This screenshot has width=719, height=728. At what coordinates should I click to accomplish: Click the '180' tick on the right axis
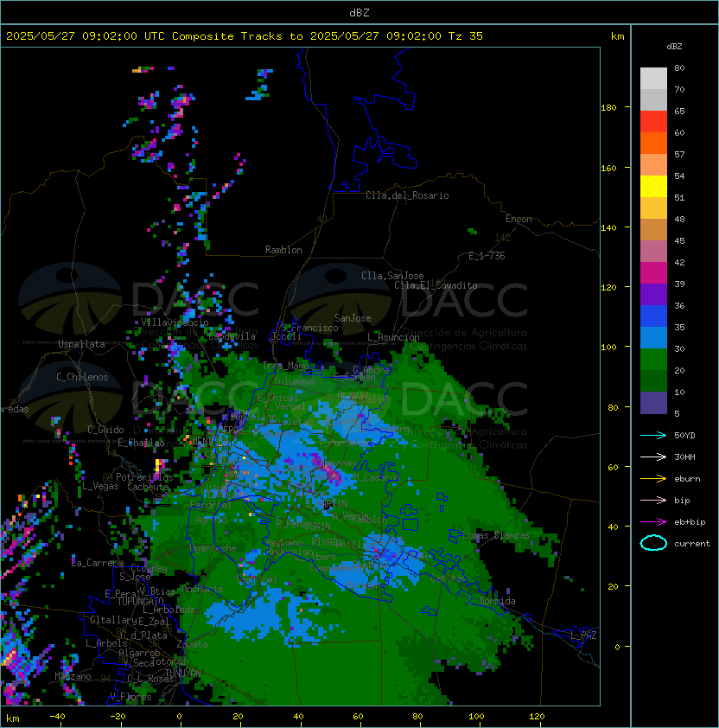click(x=608, y=108)
